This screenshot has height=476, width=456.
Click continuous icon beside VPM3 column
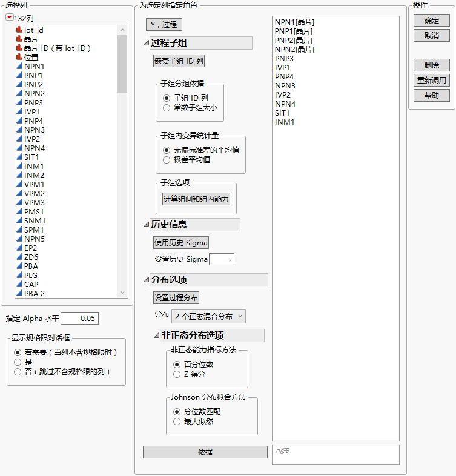[x=19, y=203]
